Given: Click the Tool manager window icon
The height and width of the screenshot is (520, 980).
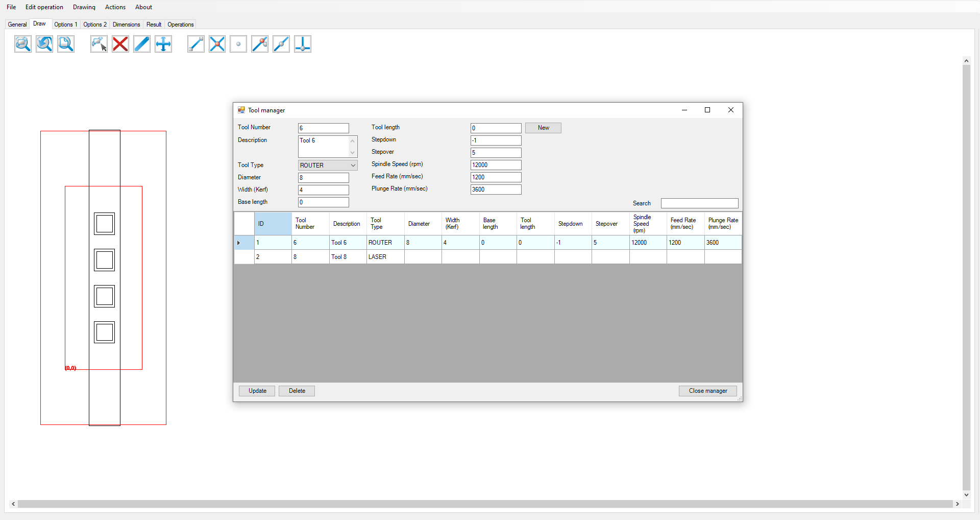Looking at the screenshot, I should (241, 110).
